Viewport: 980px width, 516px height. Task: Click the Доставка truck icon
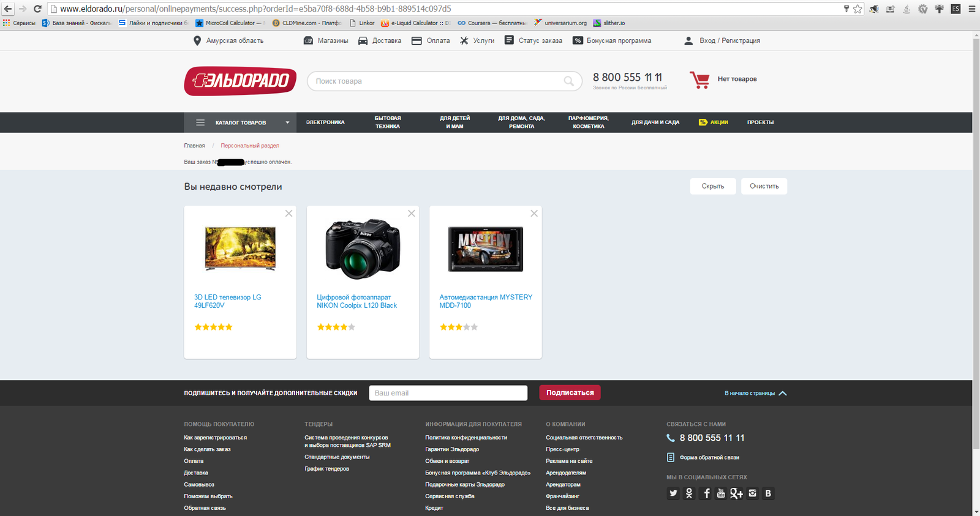click(363, 40)
